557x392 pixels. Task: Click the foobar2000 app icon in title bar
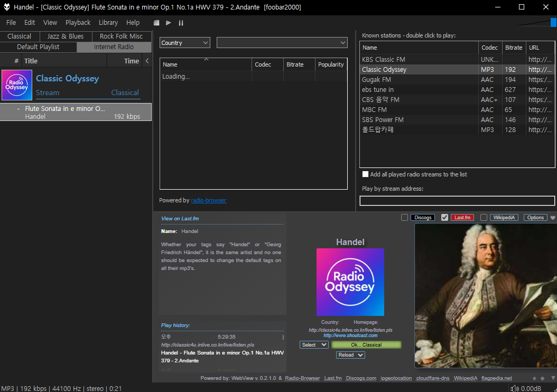coord(7,7)
